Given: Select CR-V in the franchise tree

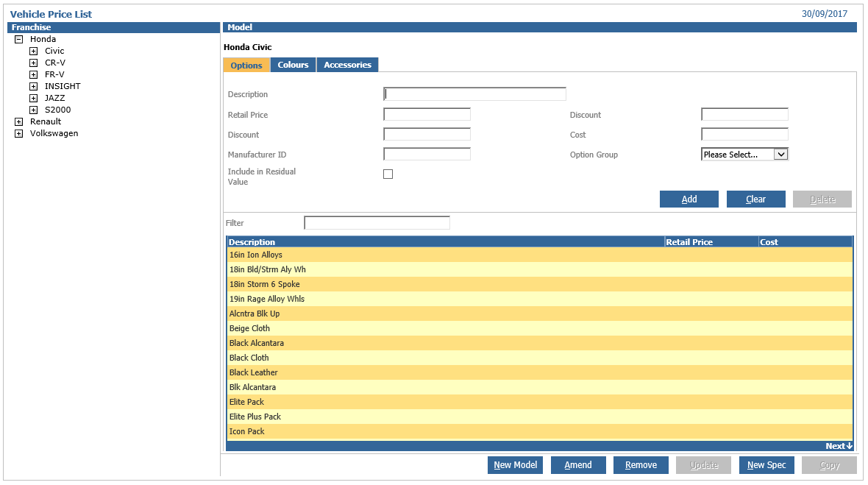Looking at the screenshot, I should coord(55,63).
